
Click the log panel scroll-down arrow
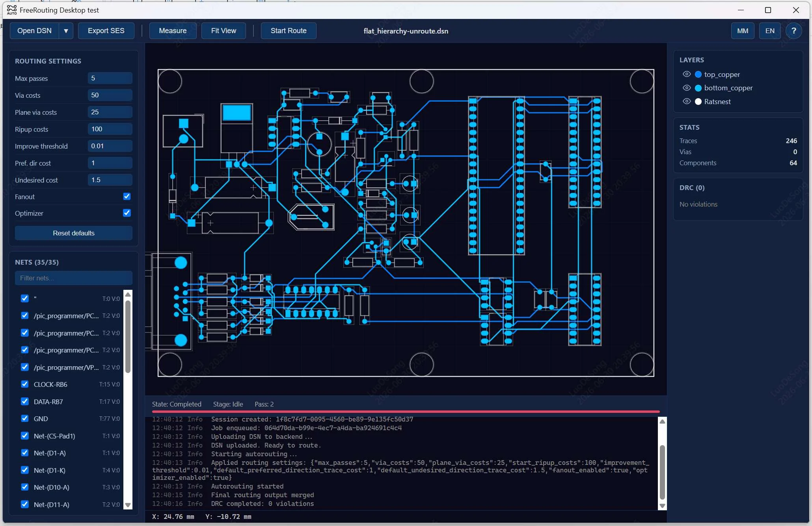tap(663, 506)
